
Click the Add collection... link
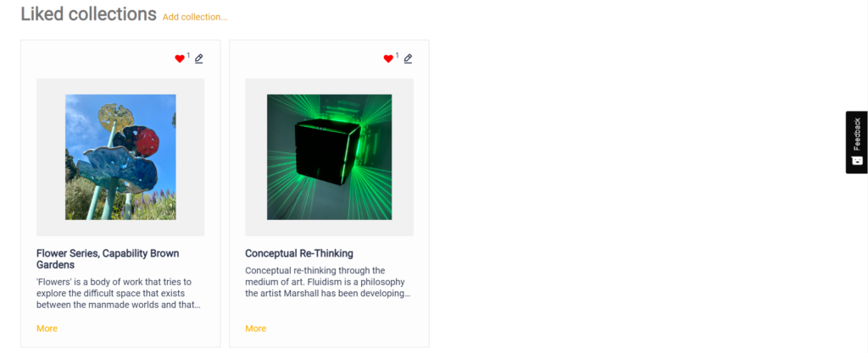[x=195, y=17]
